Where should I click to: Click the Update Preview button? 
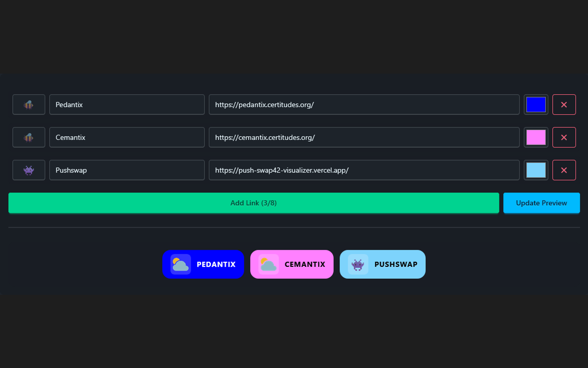(x=542, y=203)
